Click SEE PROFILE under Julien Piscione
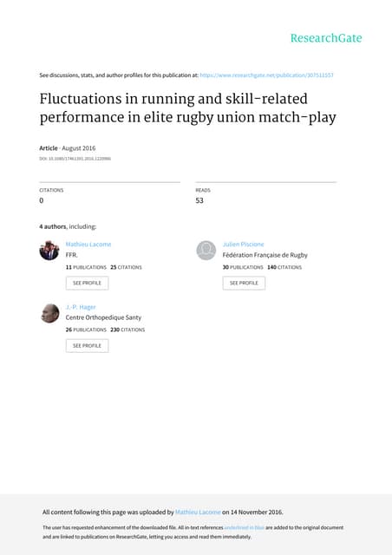This screenshot has width=392, height=555. click(244, 284)
